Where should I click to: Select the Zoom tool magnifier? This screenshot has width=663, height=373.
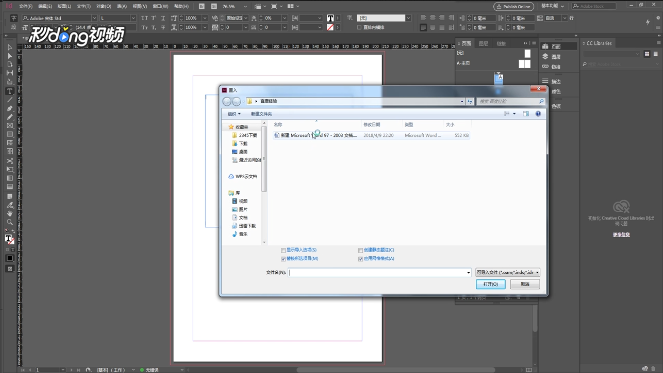9,222
